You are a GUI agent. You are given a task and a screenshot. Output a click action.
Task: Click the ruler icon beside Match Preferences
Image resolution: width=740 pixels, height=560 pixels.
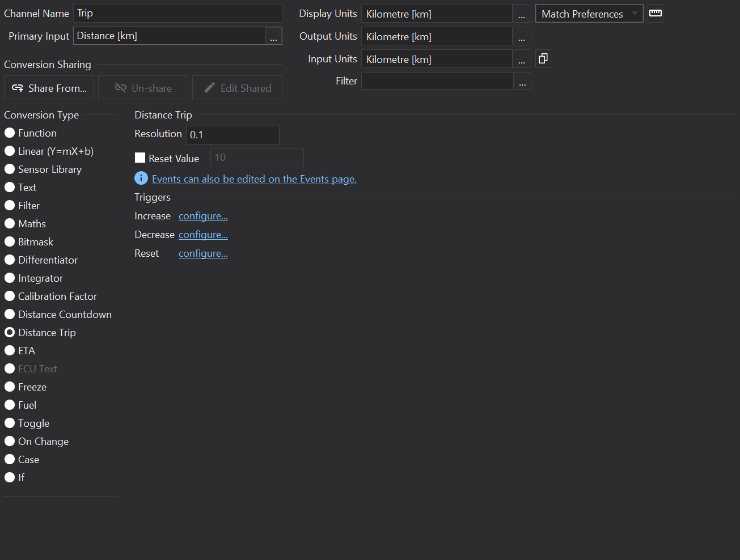[656, 13]
